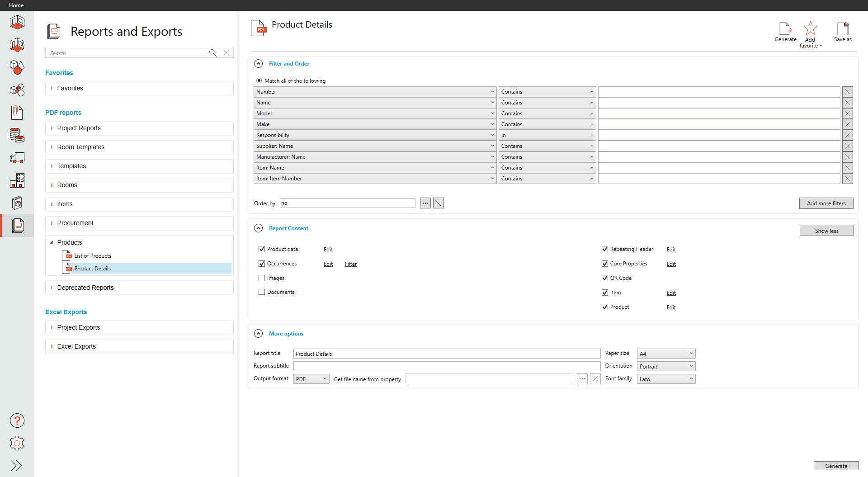The height and width of the screenshot is (477, 868).
Task: Uncheck the QR Code checkbox
Action: (x=605, y=278)
